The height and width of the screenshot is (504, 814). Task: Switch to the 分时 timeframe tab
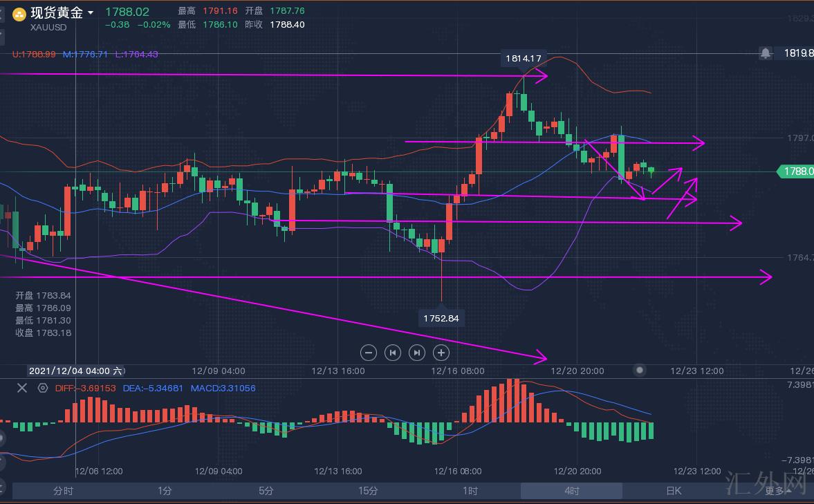(63, 491)
